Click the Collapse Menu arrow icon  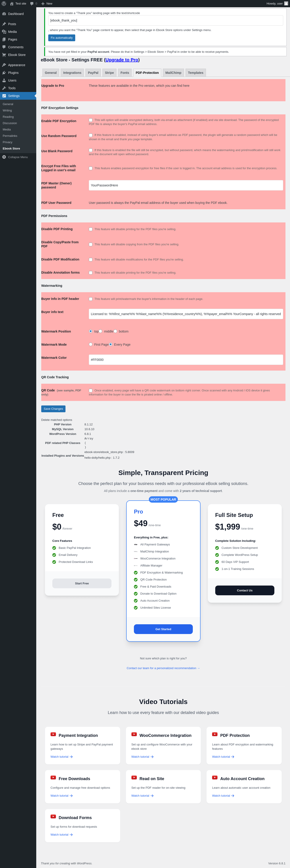[x=4, y=157]
